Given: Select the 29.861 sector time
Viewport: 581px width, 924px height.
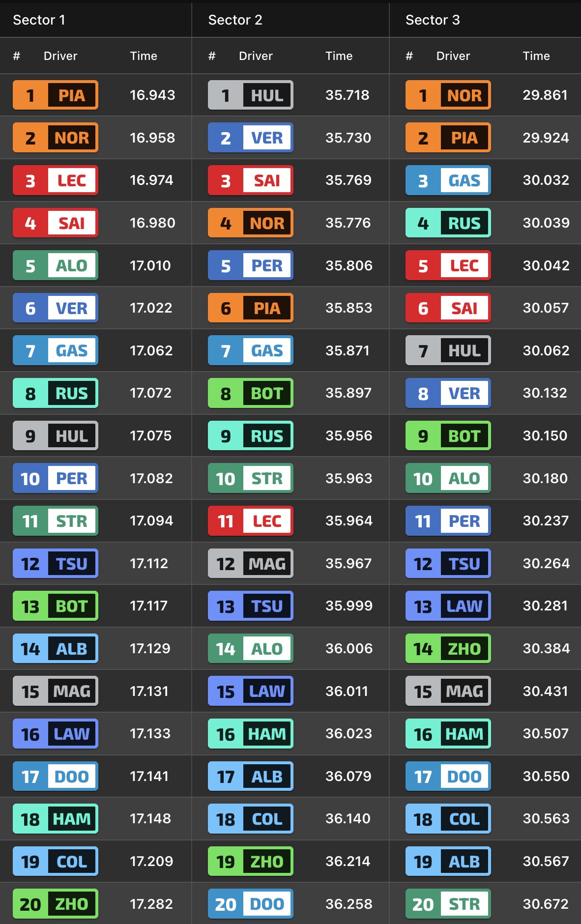Looking at the screenshot, I should 545,95.
